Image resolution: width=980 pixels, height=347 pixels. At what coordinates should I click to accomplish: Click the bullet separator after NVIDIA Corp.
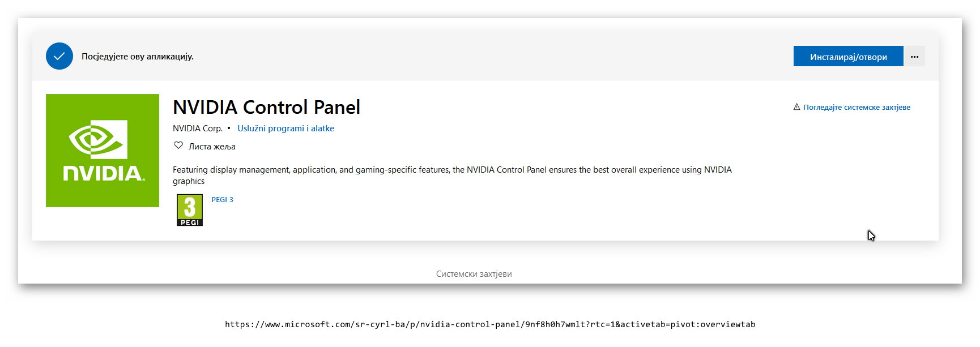point(229,128)
